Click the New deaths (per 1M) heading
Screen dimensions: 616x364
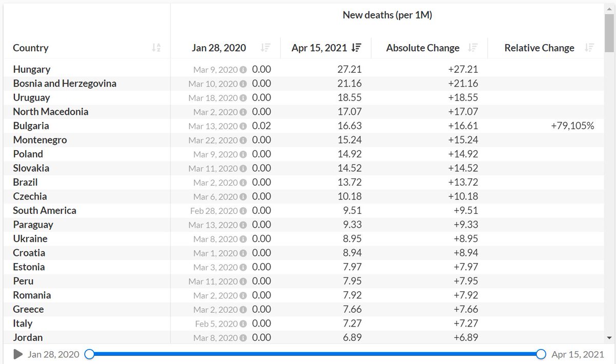point(388,15)
